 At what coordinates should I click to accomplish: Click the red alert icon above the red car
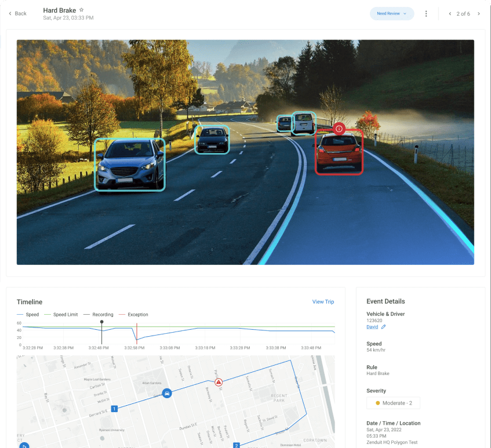(339, 128)
